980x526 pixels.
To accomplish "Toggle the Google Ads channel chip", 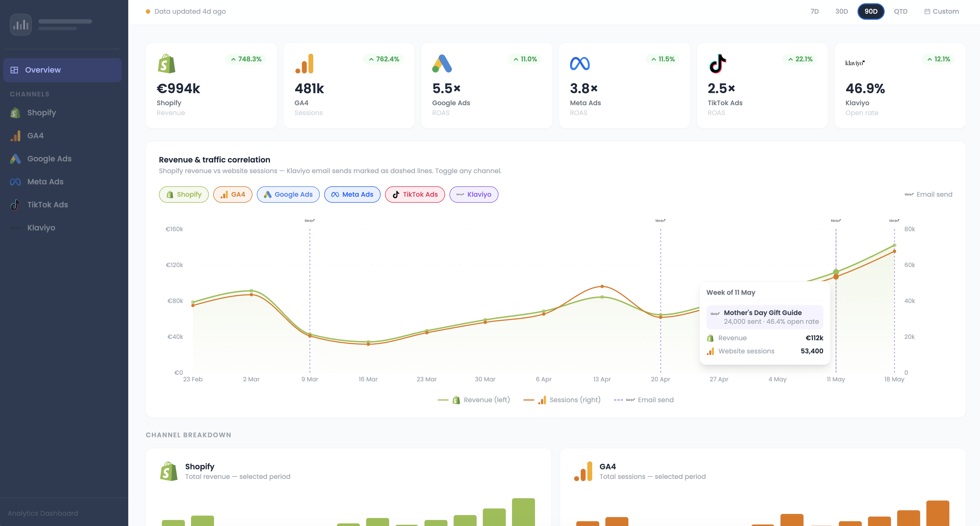I will click(288, 194).
